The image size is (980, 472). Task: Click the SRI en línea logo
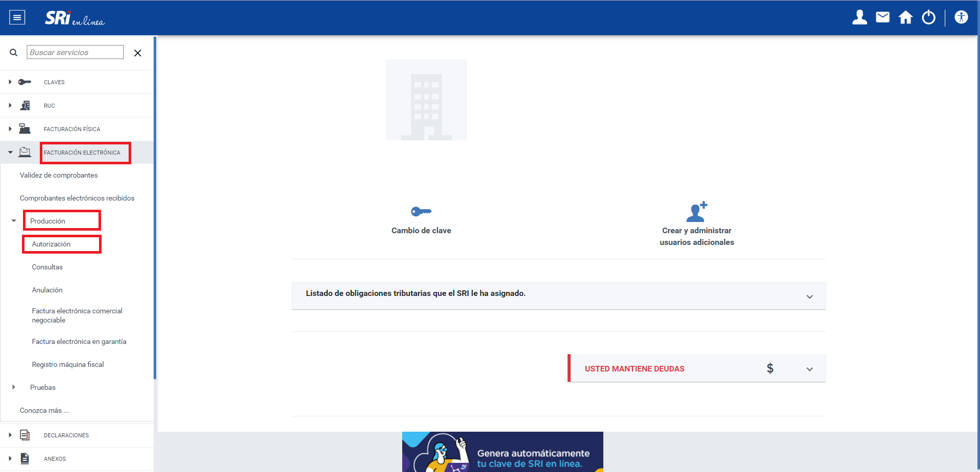point(75,18)
